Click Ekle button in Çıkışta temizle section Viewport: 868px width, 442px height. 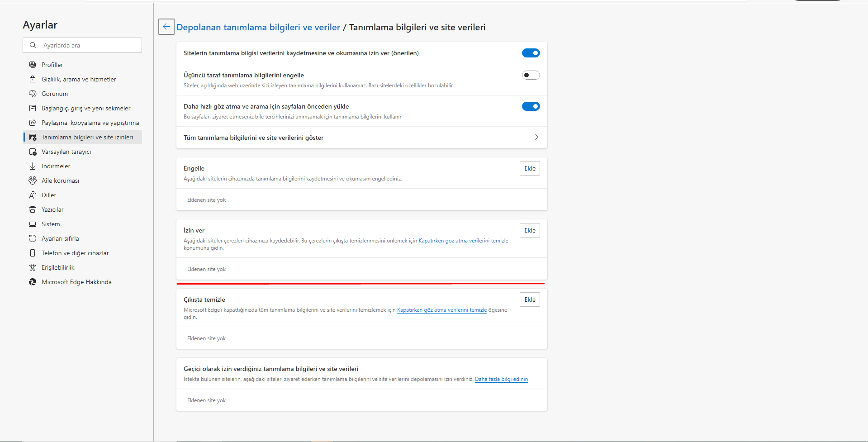(530, 299)
